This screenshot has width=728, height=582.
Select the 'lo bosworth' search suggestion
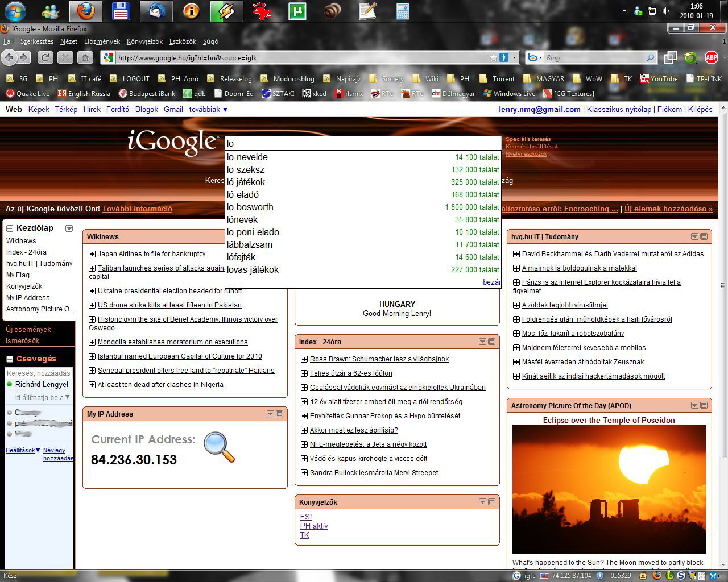click(363, 207)
